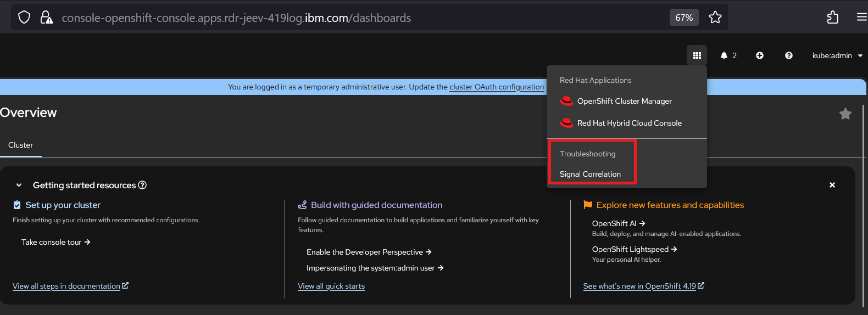Click the shield tracking protection icon
868x315 pixels.
pos(24,18)
